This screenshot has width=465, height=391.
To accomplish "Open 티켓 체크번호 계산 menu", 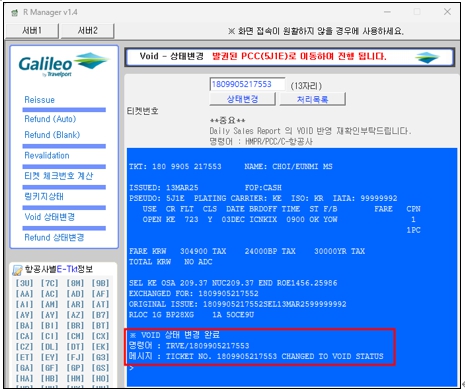I will pos(59,176).
